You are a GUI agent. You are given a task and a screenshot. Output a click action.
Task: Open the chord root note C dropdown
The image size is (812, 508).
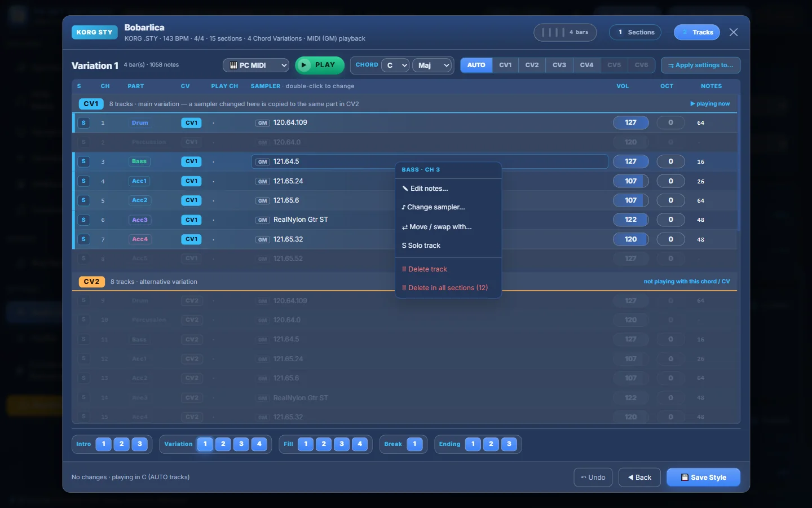(395, 65)
